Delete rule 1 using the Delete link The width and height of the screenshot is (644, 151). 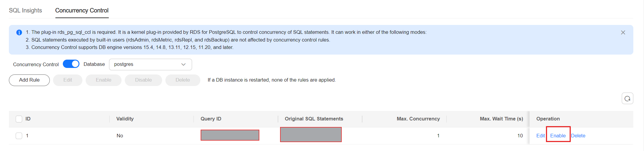pos(578,136)
